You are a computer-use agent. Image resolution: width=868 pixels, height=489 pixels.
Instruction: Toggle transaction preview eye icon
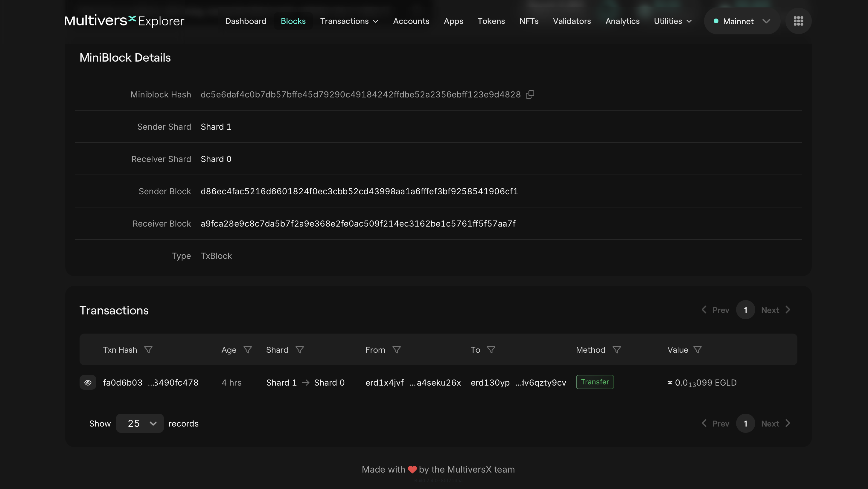88,382
